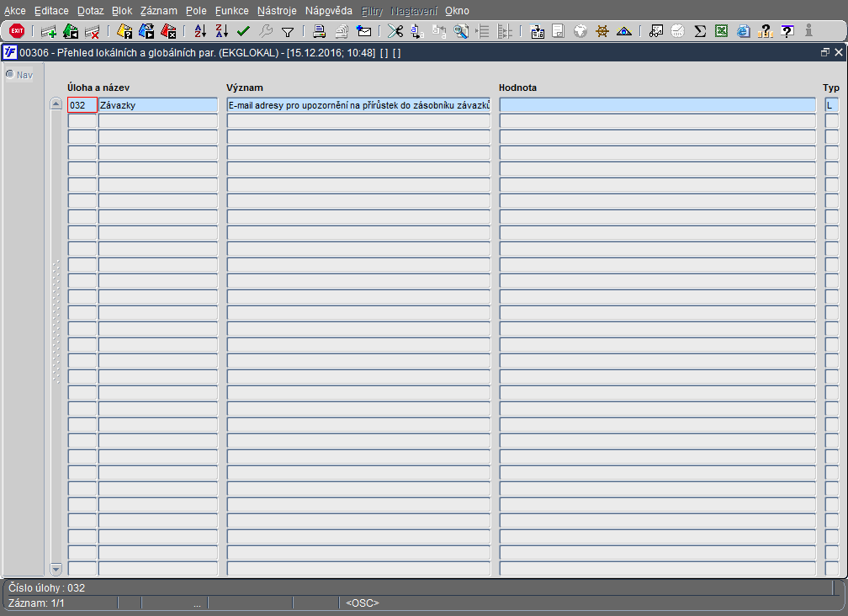The image size is (848, 616).
Task: Sort ascending with the A-Z icon
Action: [200, 31]
